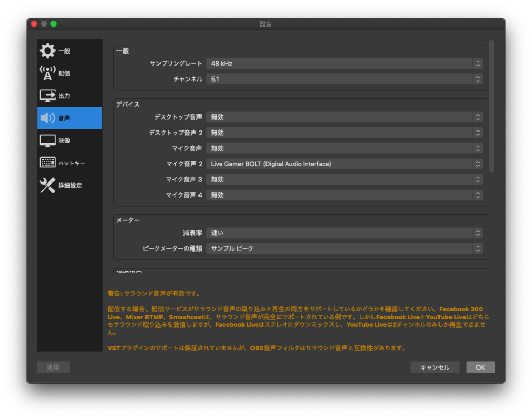
Task: Switch to the 映像 settings tab
Action: 70,140
